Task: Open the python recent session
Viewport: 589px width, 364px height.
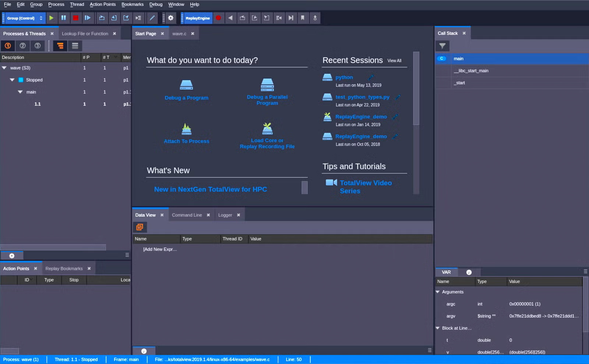Action: click(x=344, y=77)
